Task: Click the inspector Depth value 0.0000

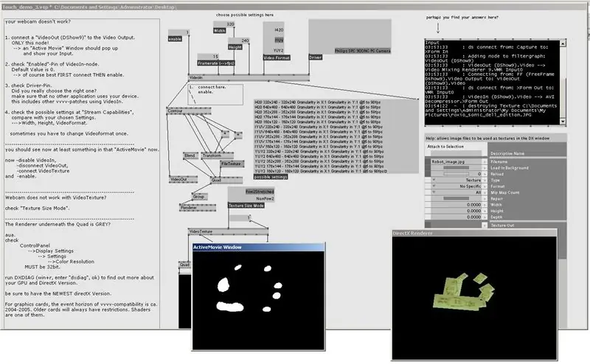Action: pos(456,217)
